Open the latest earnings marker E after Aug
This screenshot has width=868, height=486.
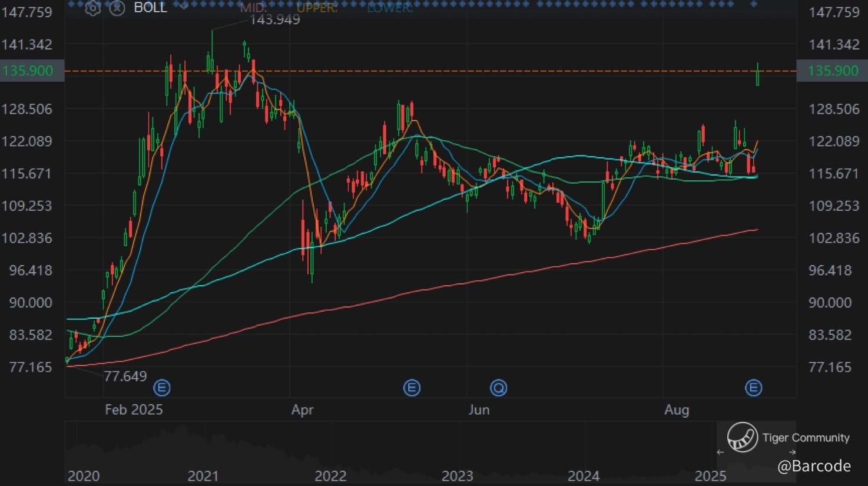pos(754,388)
